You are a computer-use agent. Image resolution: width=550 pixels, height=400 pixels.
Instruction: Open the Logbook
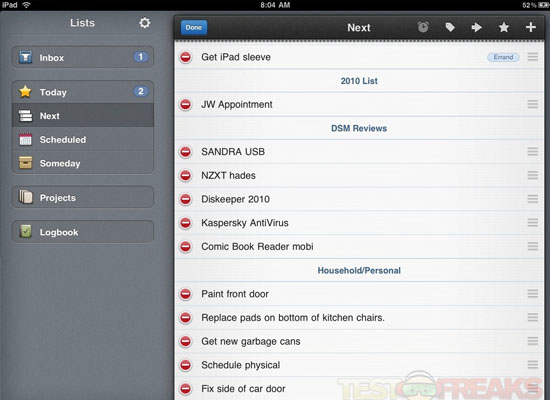pos(83,232)
